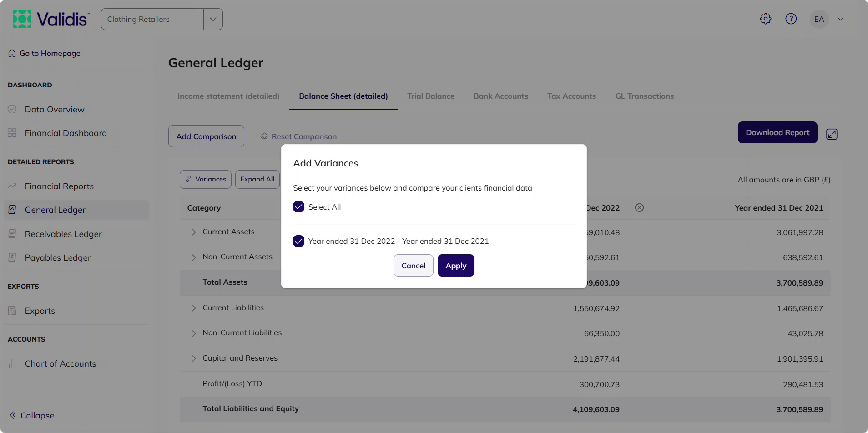Toggle the Year ended 2022 - 2021 variance checkbox
This screenshot has height=433, width=868.
coord(298,241)
